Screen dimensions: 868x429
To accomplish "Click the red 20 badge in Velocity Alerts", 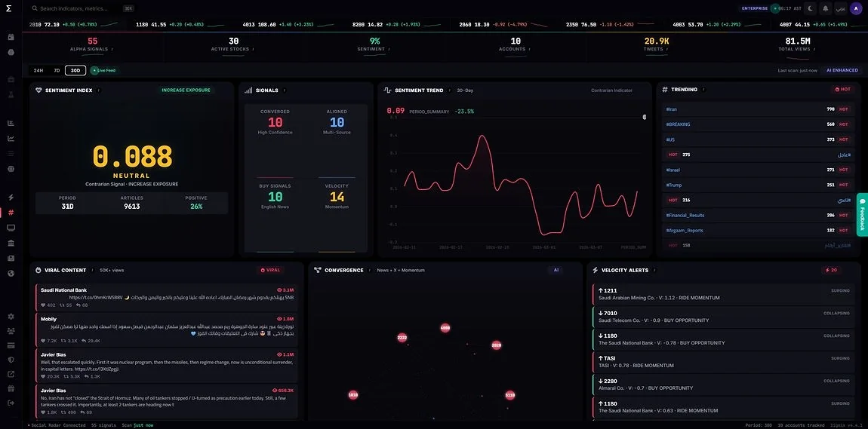I will [x=833, y=271].
